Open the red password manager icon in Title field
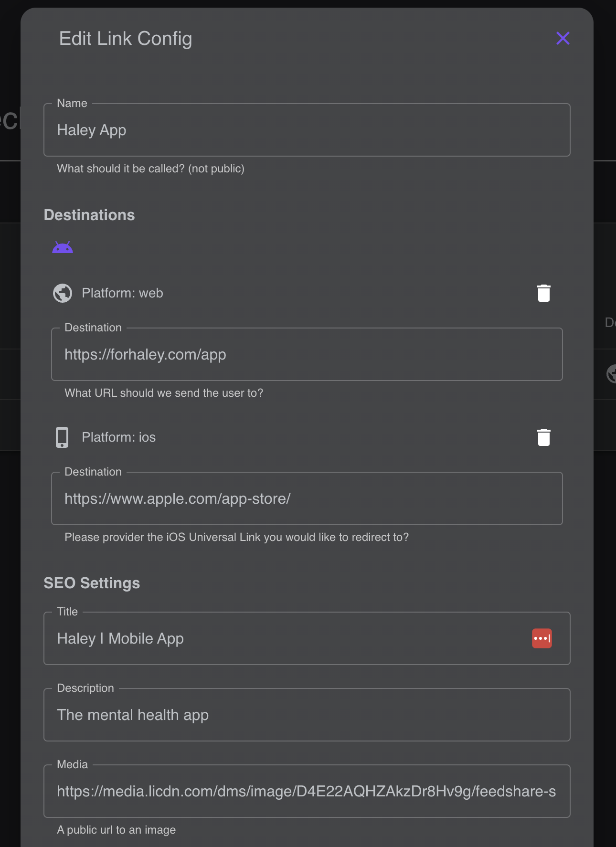 [x=542, y=638]
